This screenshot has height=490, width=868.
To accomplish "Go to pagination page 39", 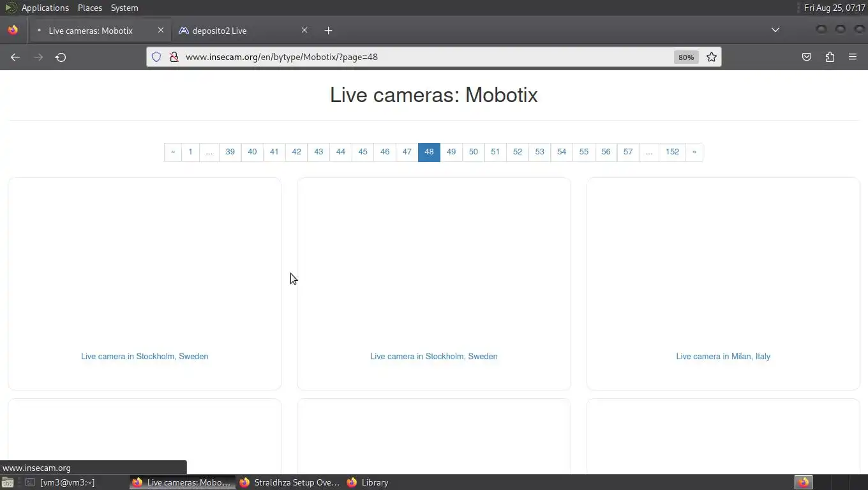I will (230, 152).
